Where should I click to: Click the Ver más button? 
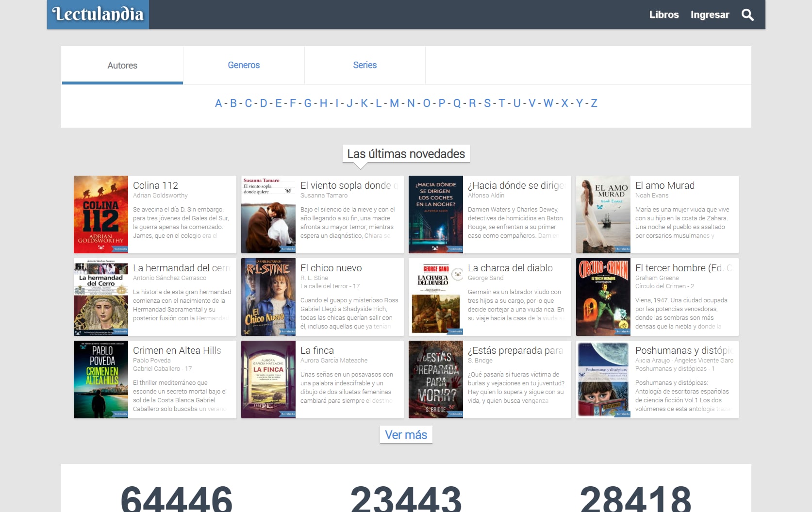coord(406,435)
